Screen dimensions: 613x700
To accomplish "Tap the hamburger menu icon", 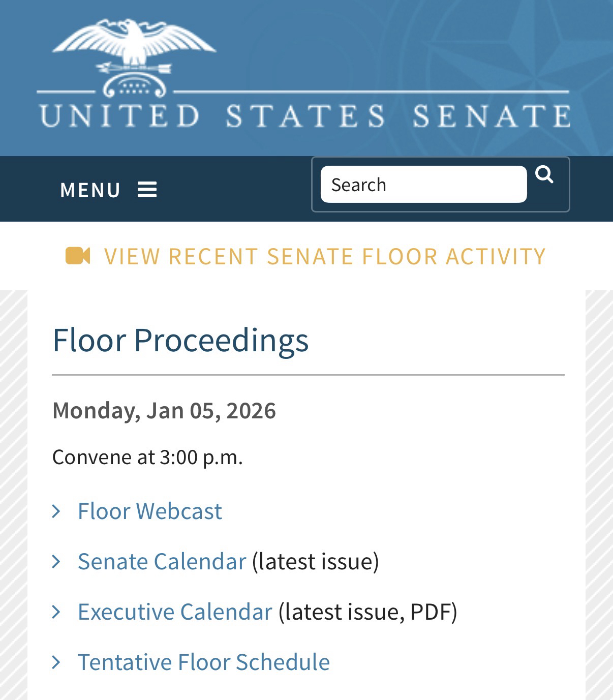I will click(x=147, y=190).
